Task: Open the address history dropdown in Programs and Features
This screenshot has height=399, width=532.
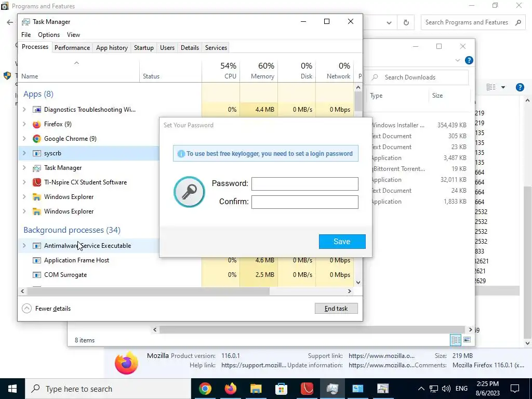Action: coord(389,23)
